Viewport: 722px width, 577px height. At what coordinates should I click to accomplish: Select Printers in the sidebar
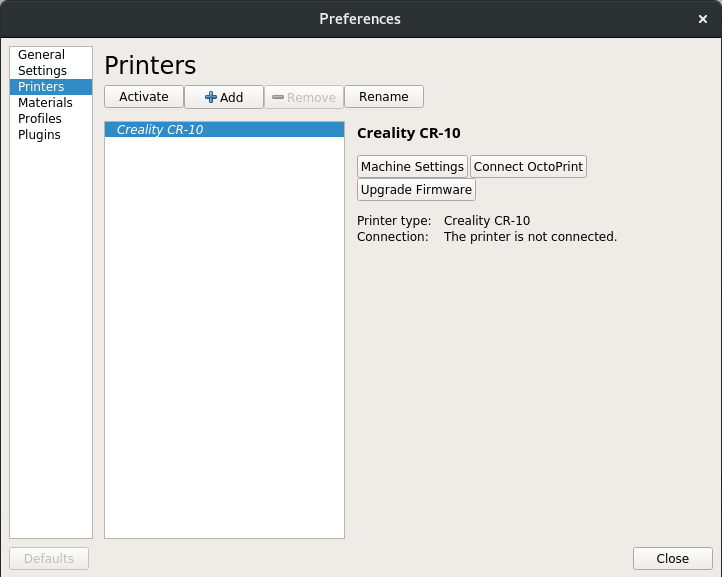click(51, 87)
